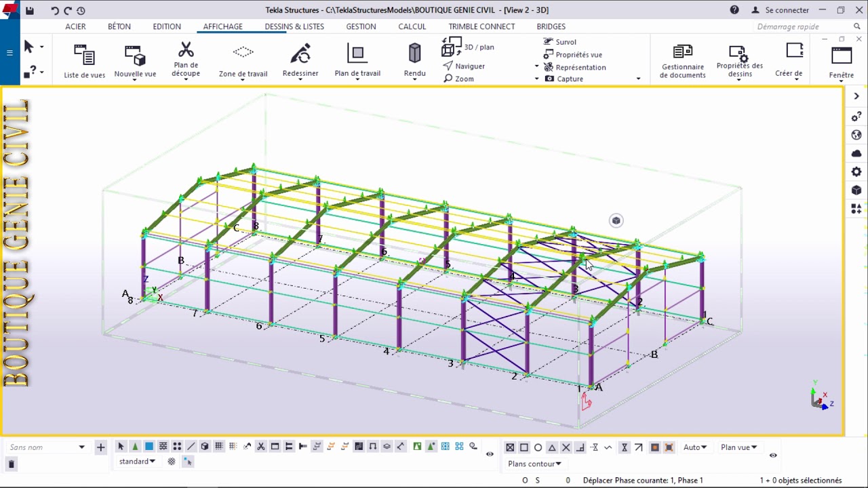
Task: Open the history clock icon
Action: (81, 11)
